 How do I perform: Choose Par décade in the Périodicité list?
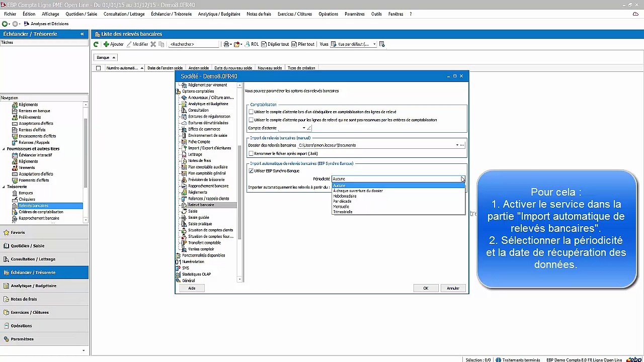point(398,201)
